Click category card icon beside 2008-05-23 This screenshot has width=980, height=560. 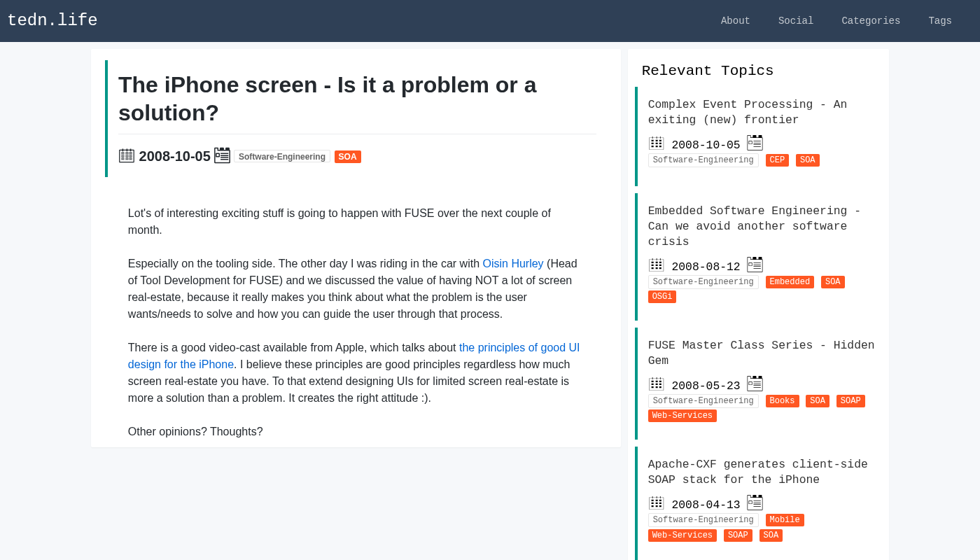click(x=755, y=384)
